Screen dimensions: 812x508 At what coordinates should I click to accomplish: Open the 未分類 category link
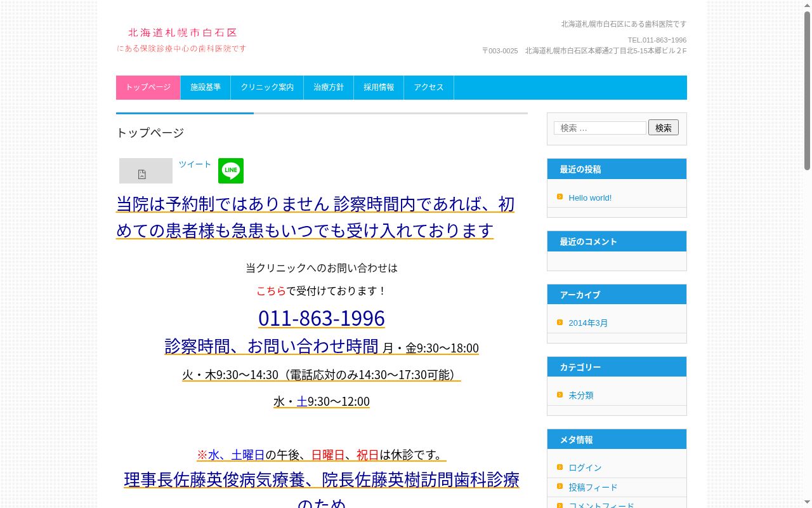[x=581, y=395]
